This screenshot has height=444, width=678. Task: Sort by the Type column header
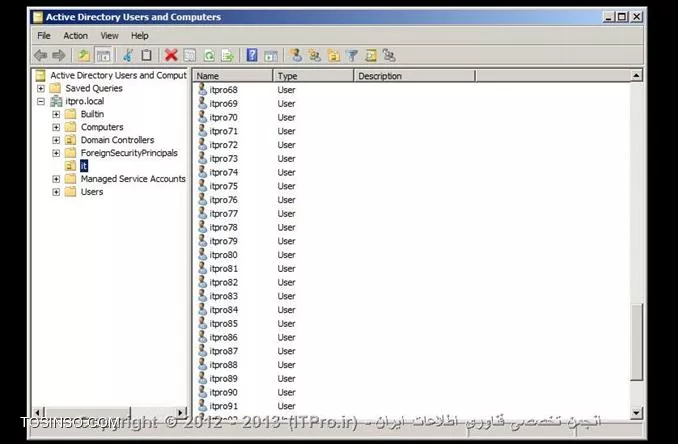(x=313, y=76)
